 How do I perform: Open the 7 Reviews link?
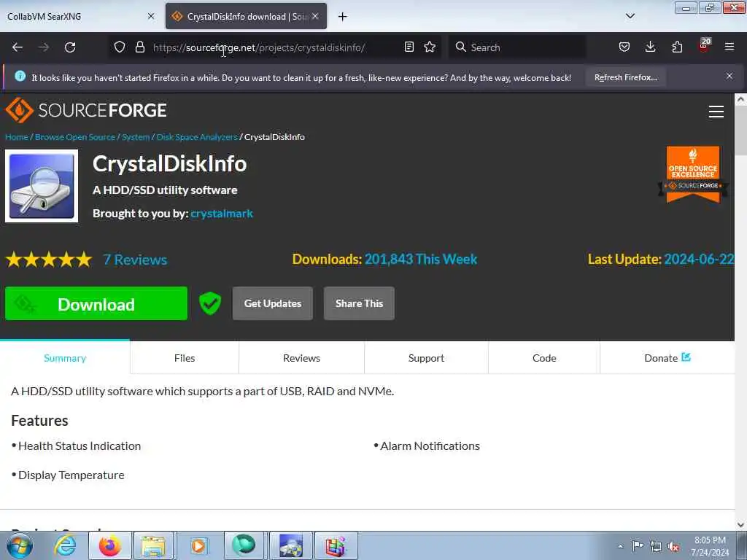[135, 260]
